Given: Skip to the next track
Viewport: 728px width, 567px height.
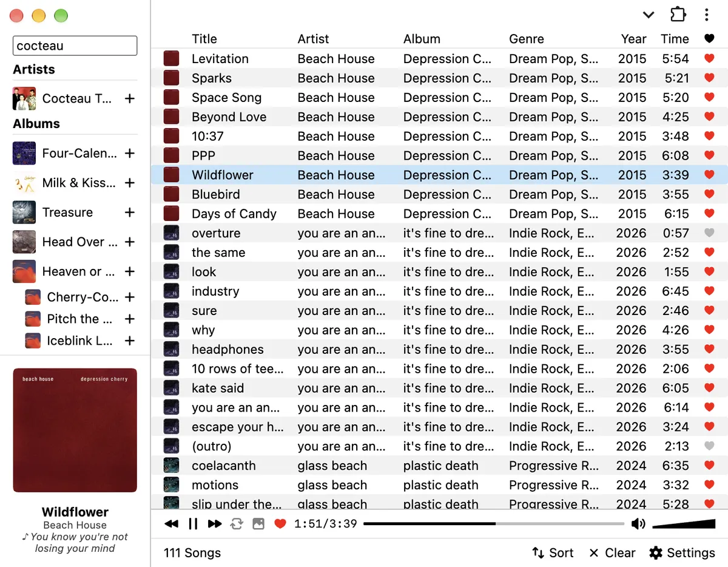Looking at the screenshot, I should point(215,524).
